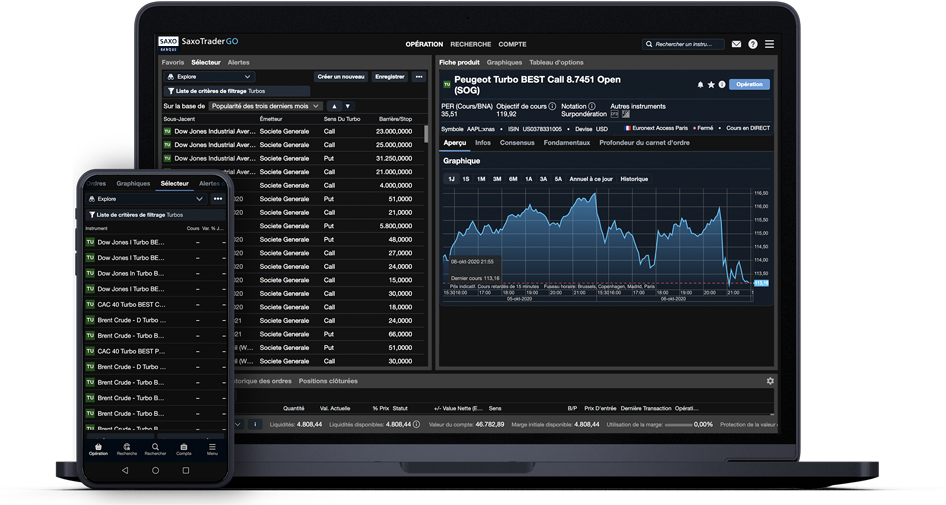This screenshot has width=946, height=505.
Task: Click the Barrière/Stop column header
Action: pyautogui.click(x=395, y=119)
